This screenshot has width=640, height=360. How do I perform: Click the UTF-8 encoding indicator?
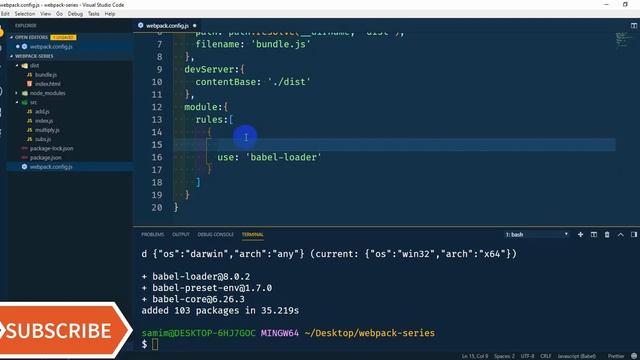coord(527,356)
